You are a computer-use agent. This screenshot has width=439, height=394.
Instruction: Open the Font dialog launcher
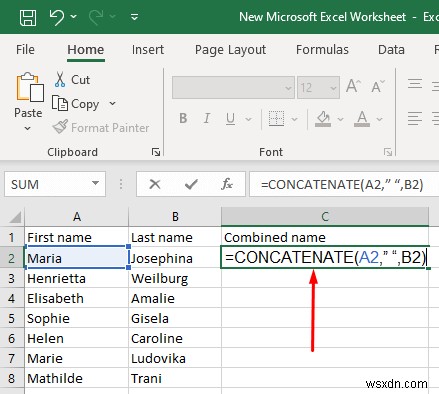tap(388, 152)
